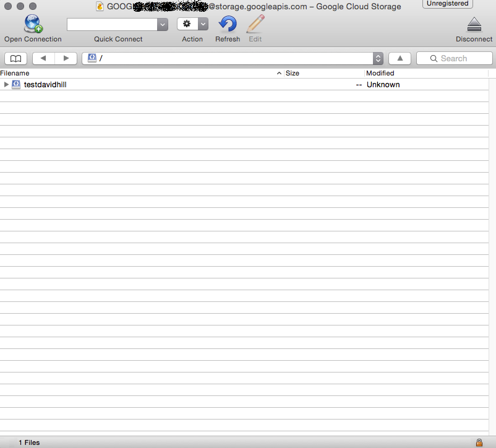Open the bookmarks book icon
Viewport: 496px width, 448px height.
click(x=16, y=59)
